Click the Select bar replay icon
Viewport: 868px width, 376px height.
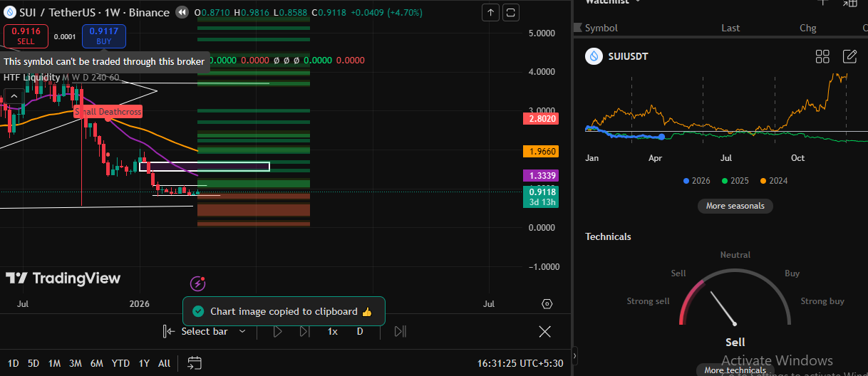tap(169, 331)
